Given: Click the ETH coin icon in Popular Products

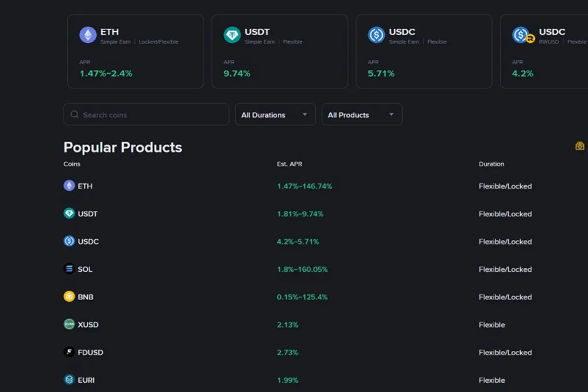Looking at the screenshot, I should (69, 186).
